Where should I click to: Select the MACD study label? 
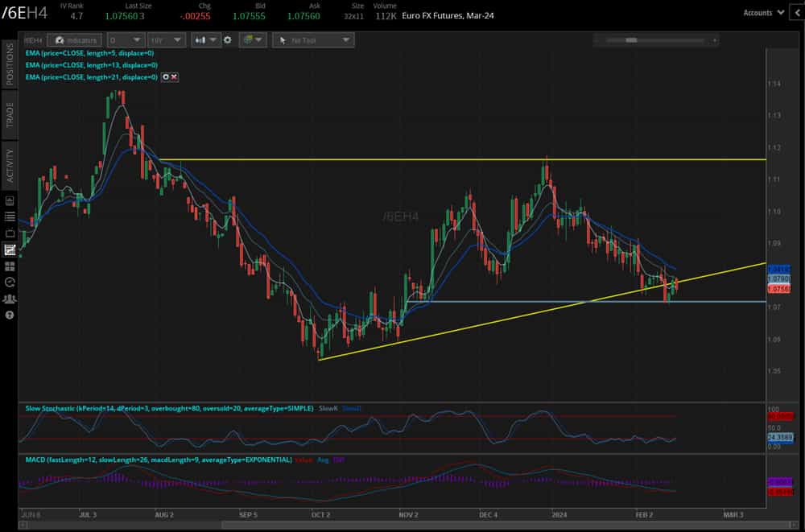click(159, 460)
